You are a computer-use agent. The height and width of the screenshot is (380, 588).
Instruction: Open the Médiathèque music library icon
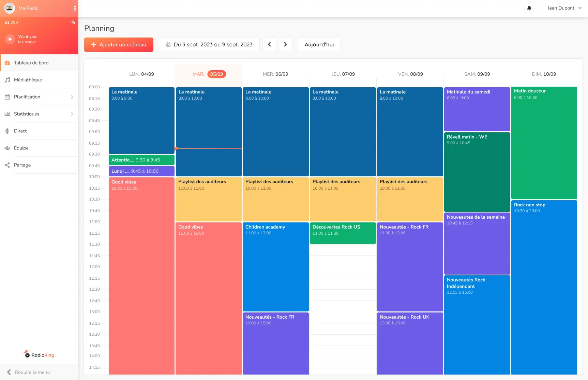click(7, 79)
